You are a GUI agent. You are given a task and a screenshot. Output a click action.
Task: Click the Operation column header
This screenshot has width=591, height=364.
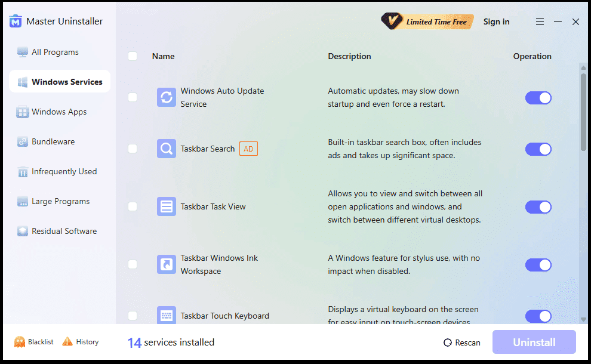[x=532, y=56]
